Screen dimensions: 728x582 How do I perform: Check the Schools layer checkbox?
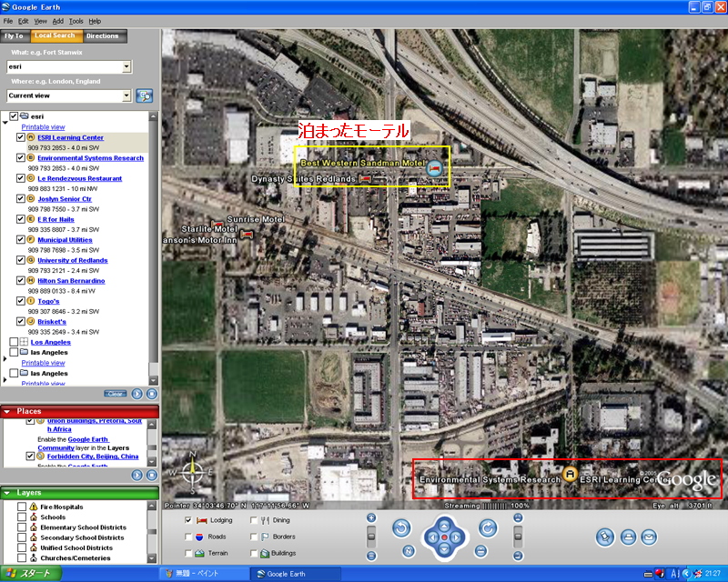(21, 517)
